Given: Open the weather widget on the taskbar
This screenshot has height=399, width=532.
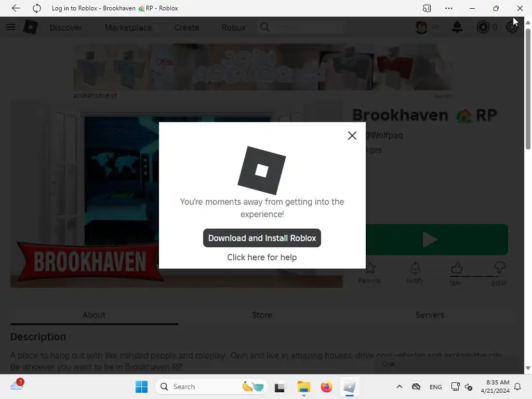Looking at the screenshot, I should (x=17, y=385).
